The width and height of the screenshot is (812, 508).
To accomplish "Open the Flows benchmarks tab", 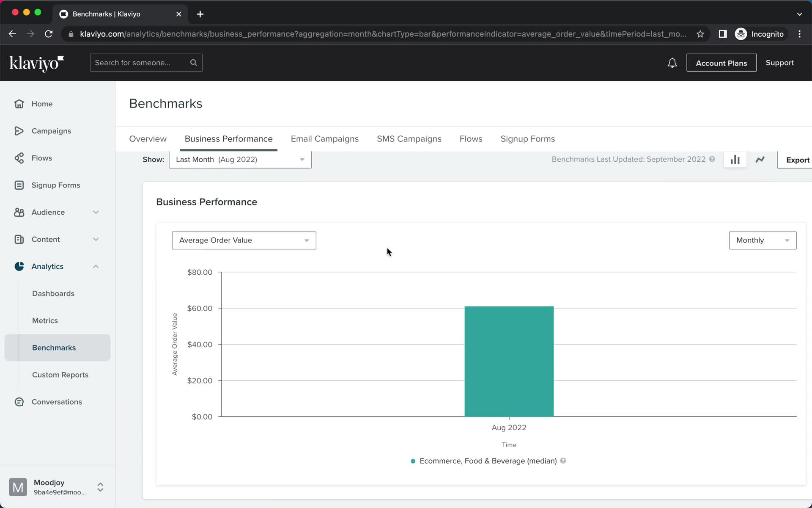I will [471, 139].
